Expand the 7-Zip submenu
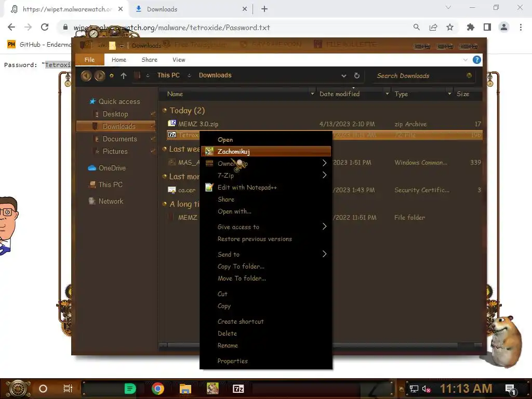The height and width of the screenshot is (399, 532). click(266, 176)
